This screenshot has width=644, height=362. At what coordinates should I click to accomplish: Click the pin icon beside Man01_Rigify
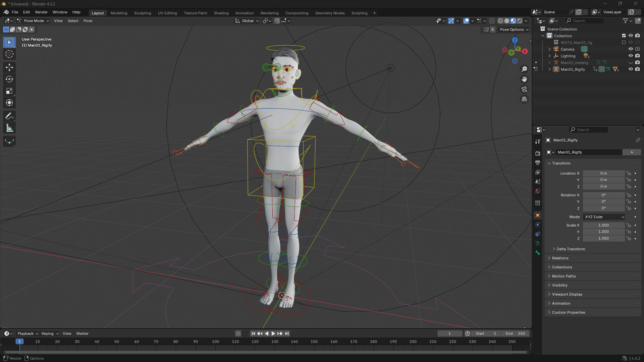pos(638,140)
